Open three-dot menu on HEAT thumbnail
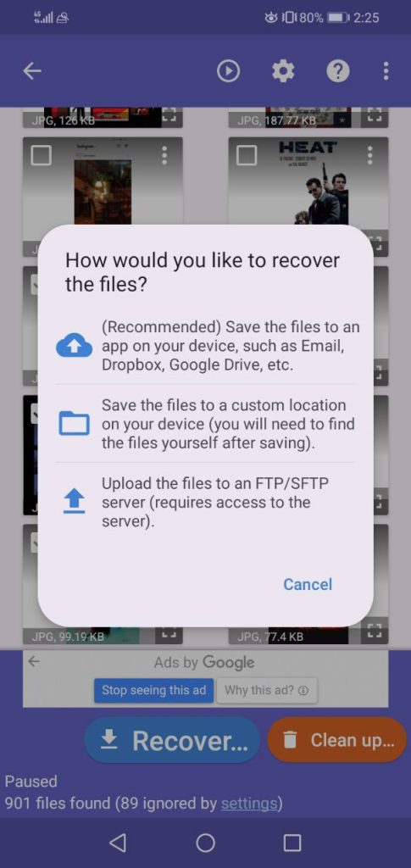The width and height of the screenshot is (411, 868). point(370,156)
